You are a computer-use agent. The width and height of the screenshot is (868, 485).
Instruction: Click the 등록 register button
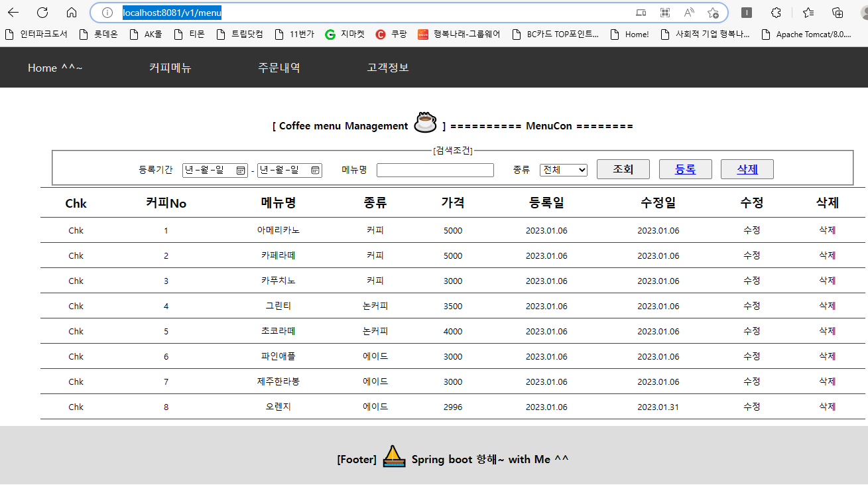pos(686,169)
